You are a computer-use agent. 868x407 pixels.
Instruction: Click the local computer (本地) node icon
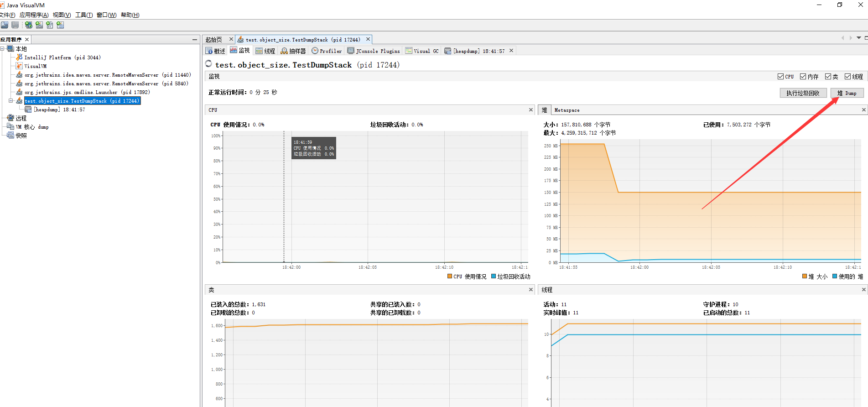tap(10, 49)
